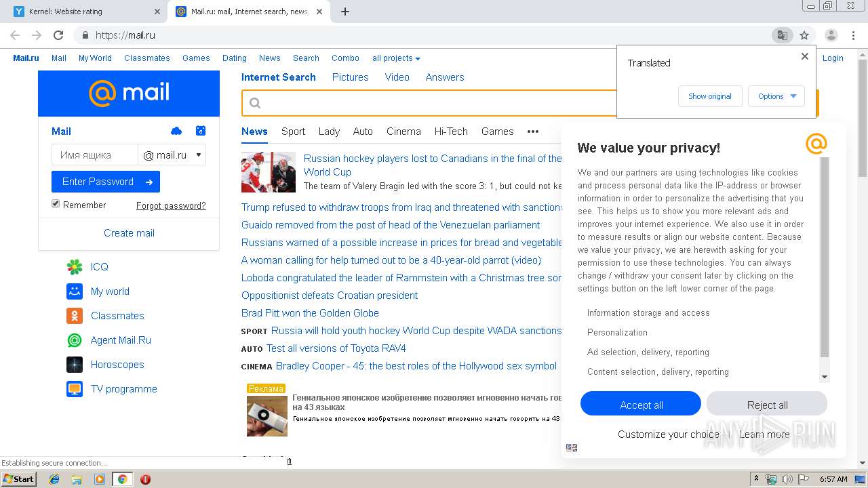Click the calendar icon in Mail box
Viewport: 868px width, 488px height.
200,131
